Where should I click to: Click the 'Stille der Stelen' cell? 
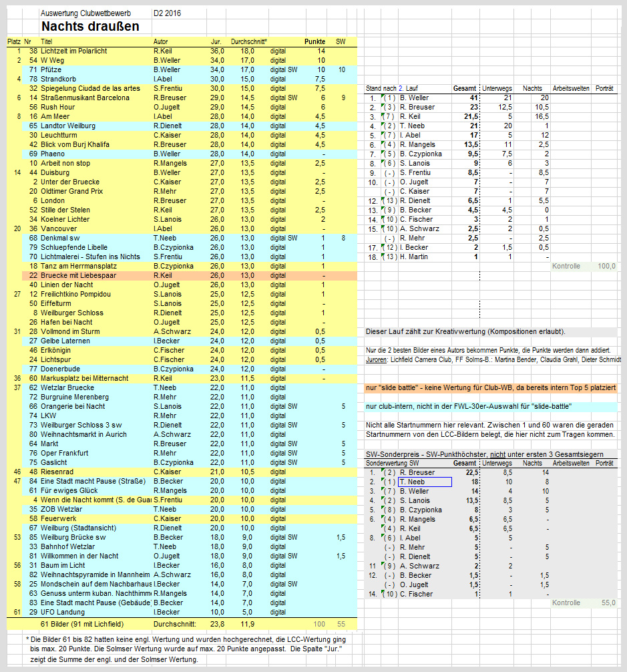65,210
